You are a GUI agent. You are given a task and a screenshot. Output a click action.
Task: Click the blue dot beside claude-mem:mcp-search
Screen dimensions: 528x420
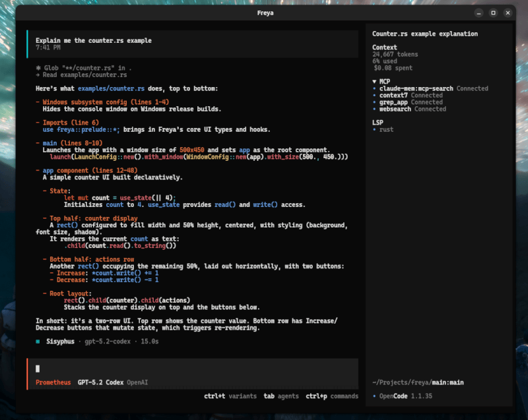[x=374, y=88]
